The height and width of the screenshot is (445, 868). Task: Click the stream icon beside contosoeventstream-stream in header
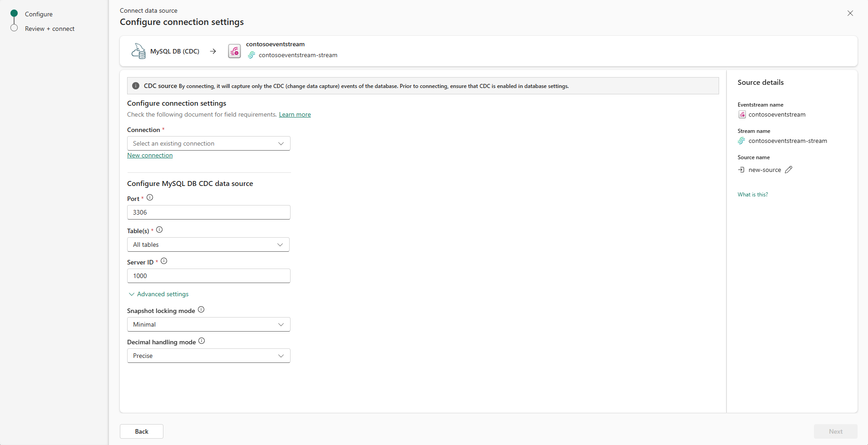pyautogui.click(x=252, y=55)
